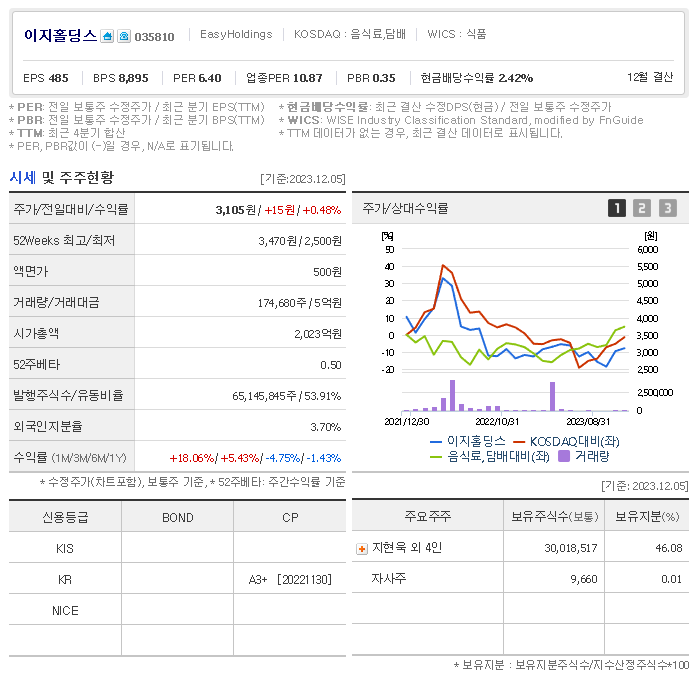Expand the 지현욱 외 4인 shareholder row
Image resolution: width=696 pixels, height=681 pixels.
362,549
